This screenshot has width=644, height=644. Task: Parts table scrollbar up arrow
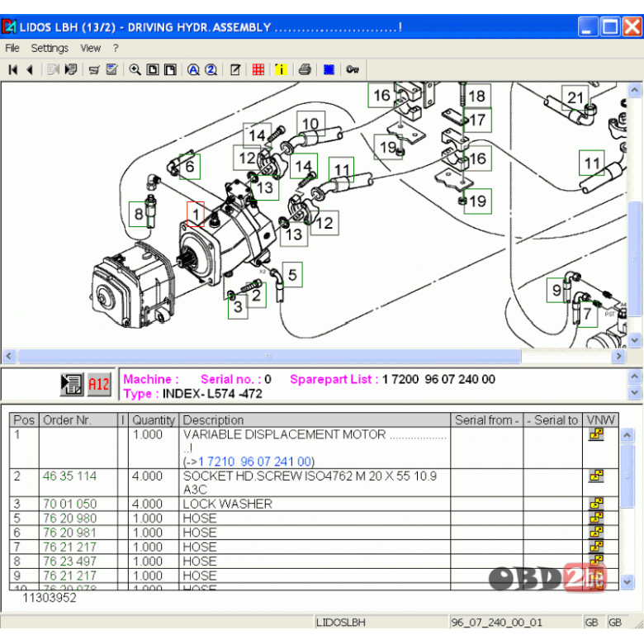pyautogui.click(x=627, y=435)
